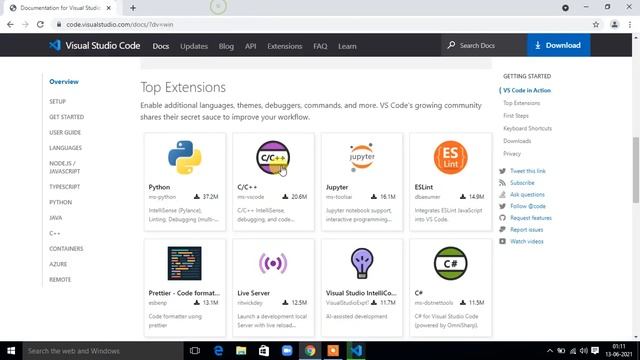This screenshot has width=640, height=360.
Task: Switch to Chrome on taskbar
Action: pos(310,351)
